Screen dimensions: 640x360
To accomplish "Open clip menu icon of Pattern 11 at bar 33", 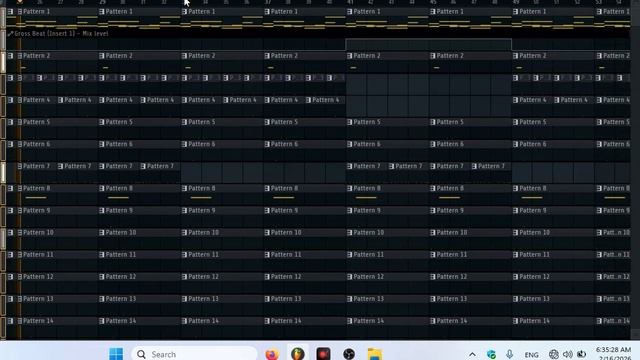I will click(184, 255).
